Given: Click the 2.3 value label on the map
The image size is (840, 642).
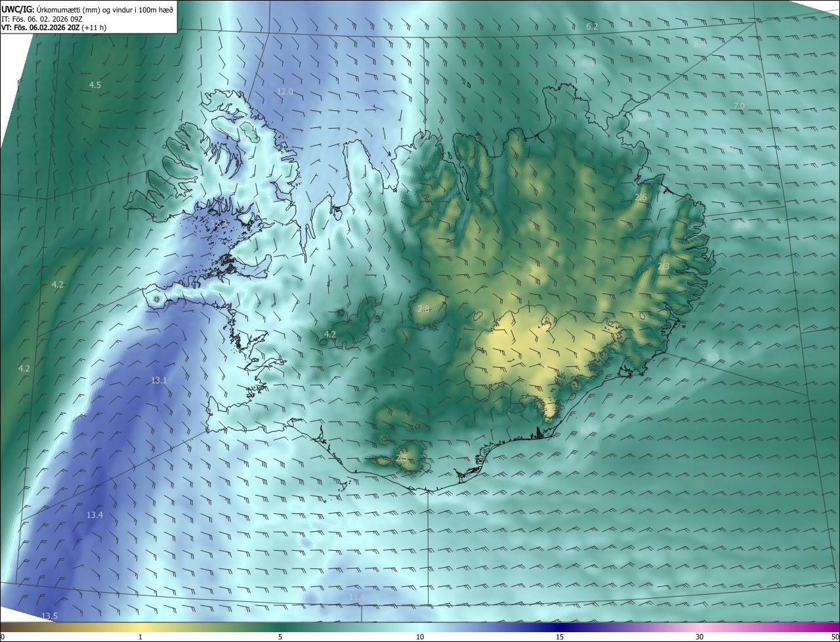Looking at the screenshot, I should coord(663,267).
